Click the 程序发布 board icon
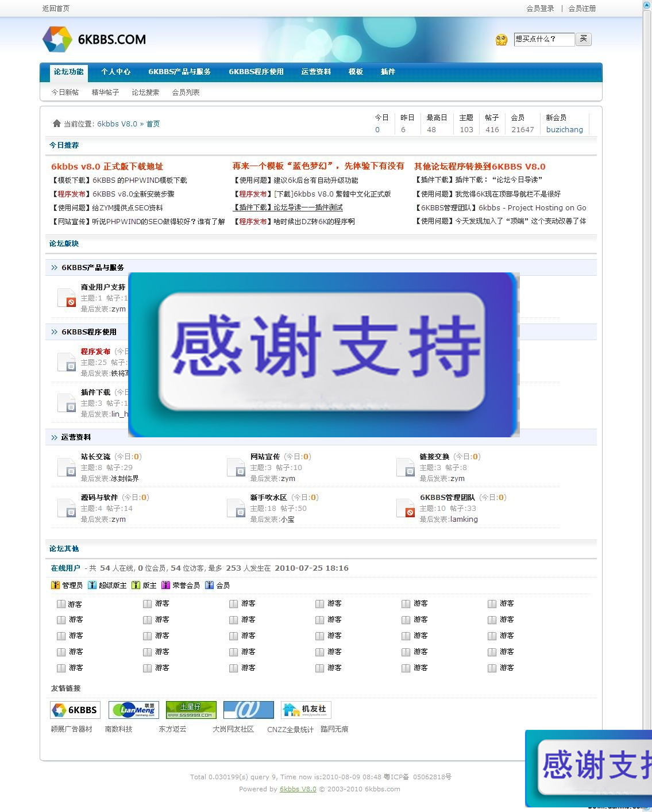This screenshot has height=812, width=652. 67,362
